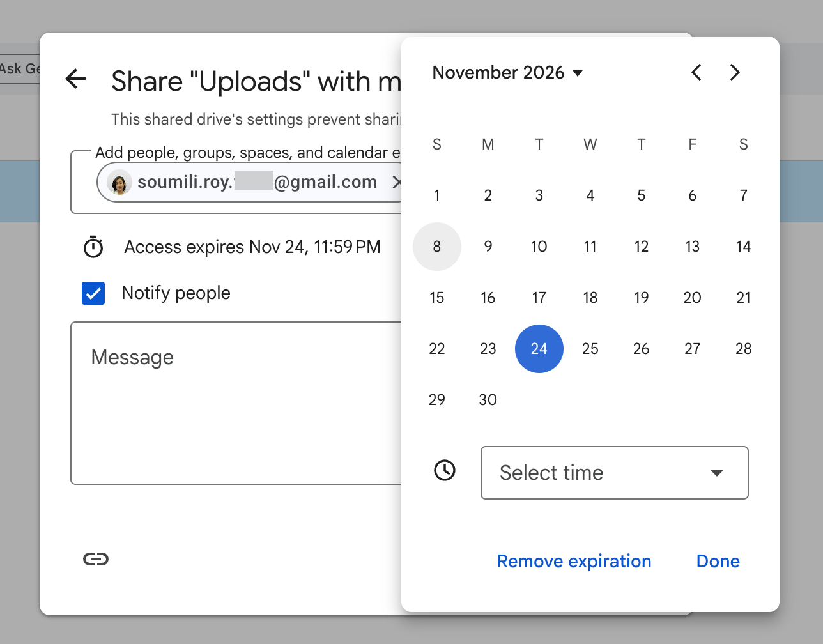Select November 24 highlighted date
The width and height of the screenshot is (823, 644).
539,349
